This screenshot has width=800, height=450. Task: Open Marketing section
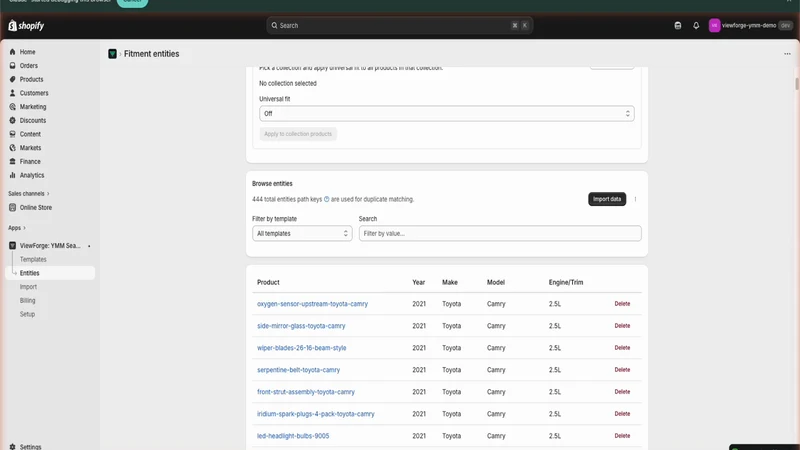point(33,107)
